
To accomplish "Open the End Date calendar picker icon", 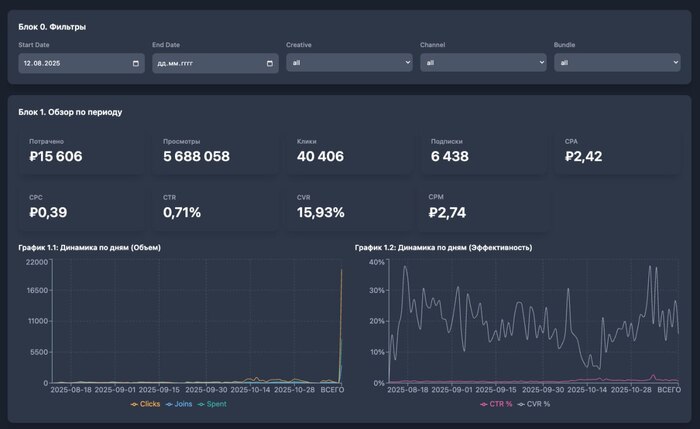I will [270, 63].
